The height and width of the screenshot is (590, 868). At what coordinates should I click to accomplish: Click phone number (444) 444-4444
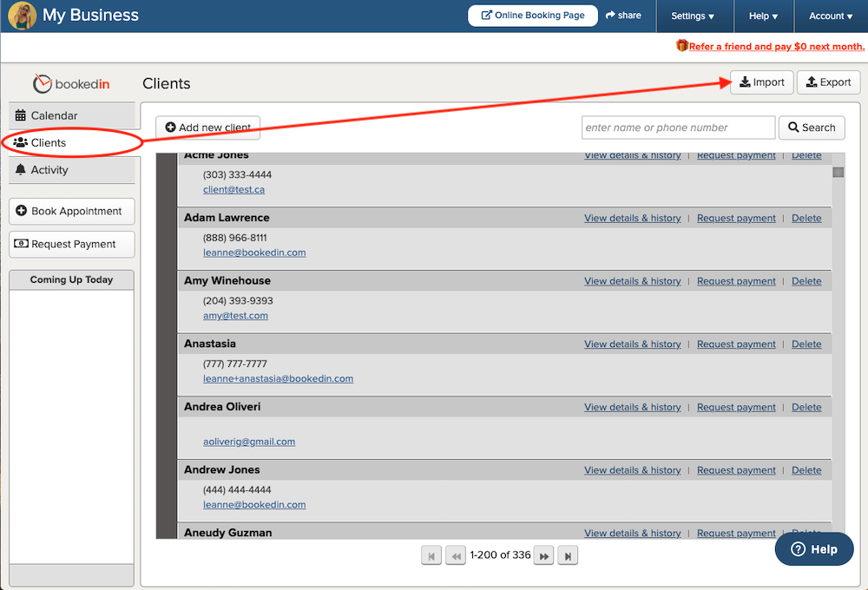point(237,490)
